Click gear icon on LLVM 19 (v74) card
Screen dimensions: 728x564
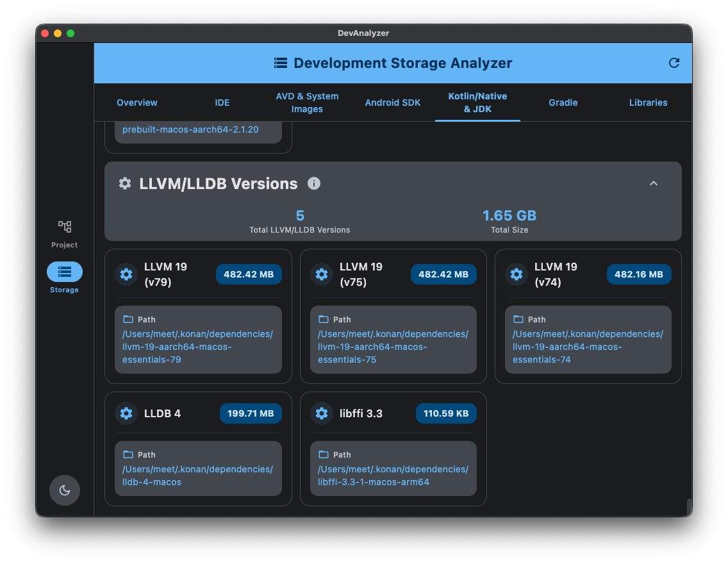[517, 274]
